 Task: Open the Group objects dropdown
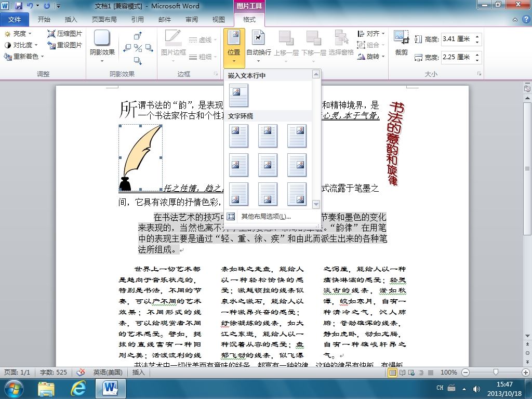371,45
